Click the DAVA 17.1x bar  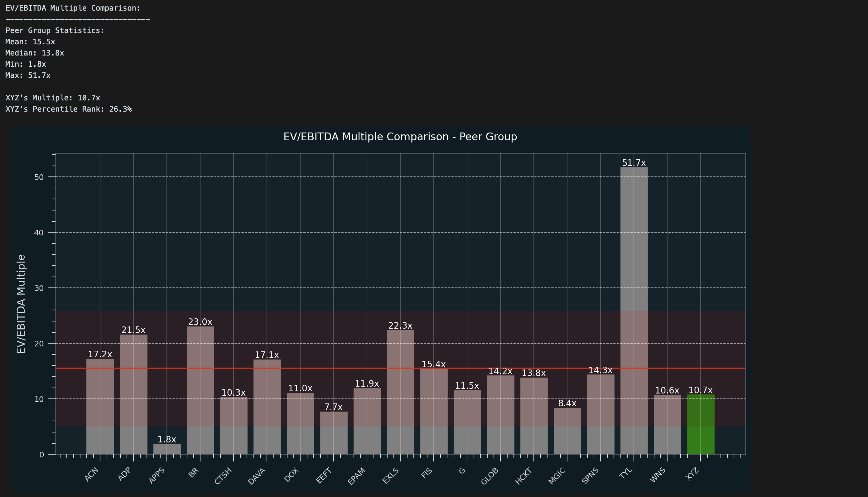pyautogui.click(x=267, y=406)
